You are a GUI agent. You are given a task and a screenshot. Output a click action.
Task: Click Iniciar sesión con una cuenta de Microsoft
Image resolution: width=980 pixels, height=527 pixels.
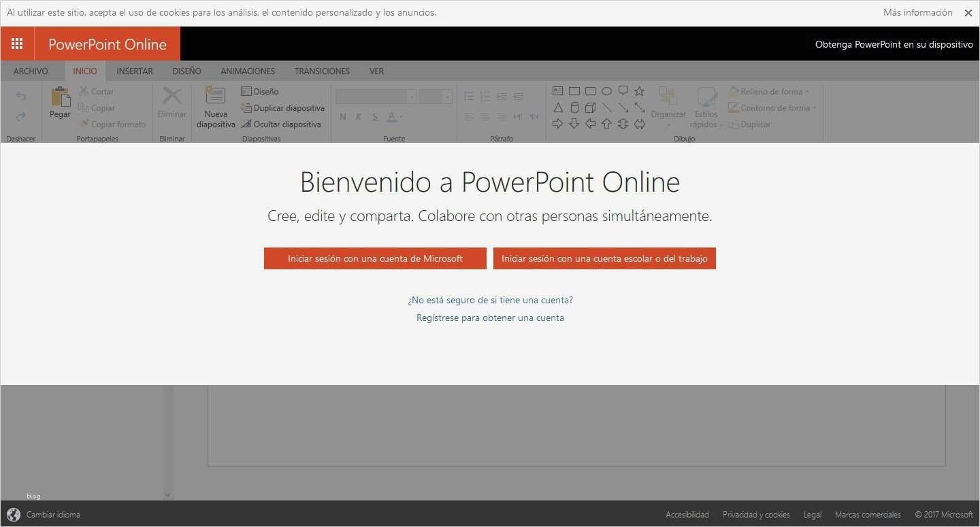coord(375,258)
